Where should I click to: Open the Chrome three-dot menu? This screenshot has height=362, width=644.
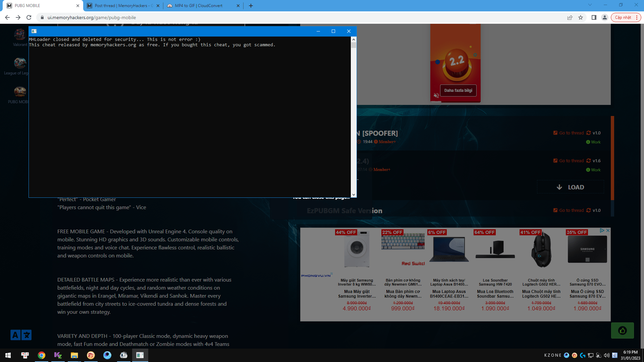tap(637, 17)
